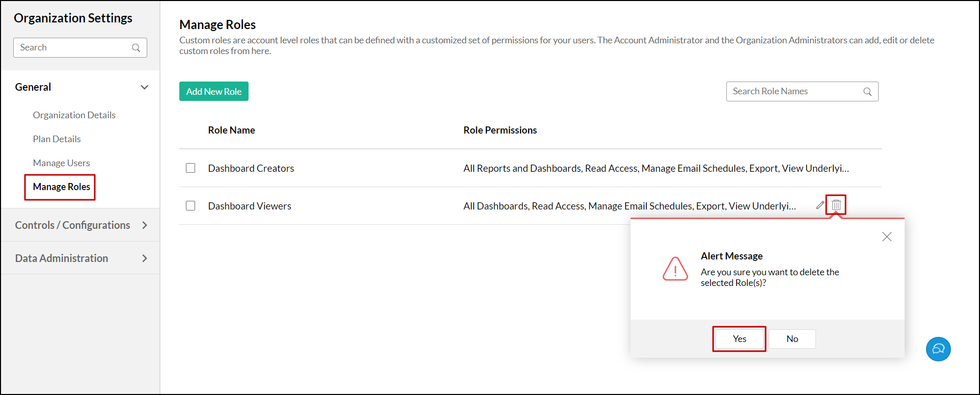Open the Manage Users page
The width and height of the screenshot is (980, 395).
[x=62, y=163]
